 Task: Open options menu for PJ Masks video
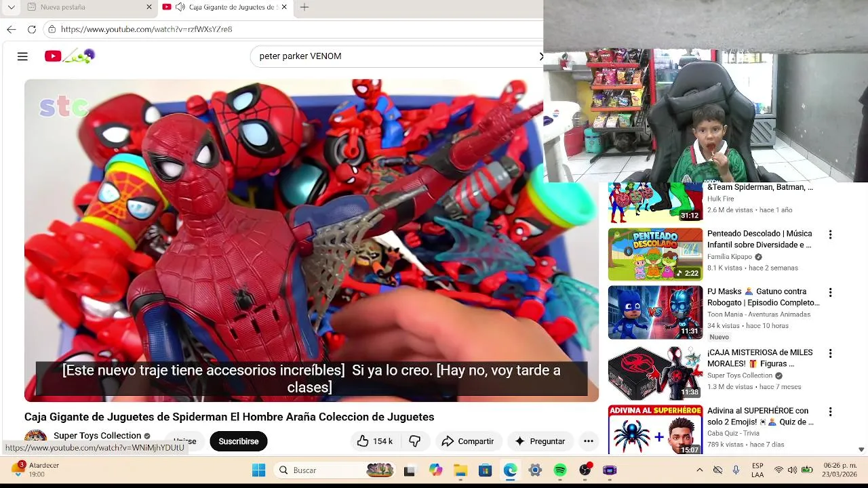[830, 292]
